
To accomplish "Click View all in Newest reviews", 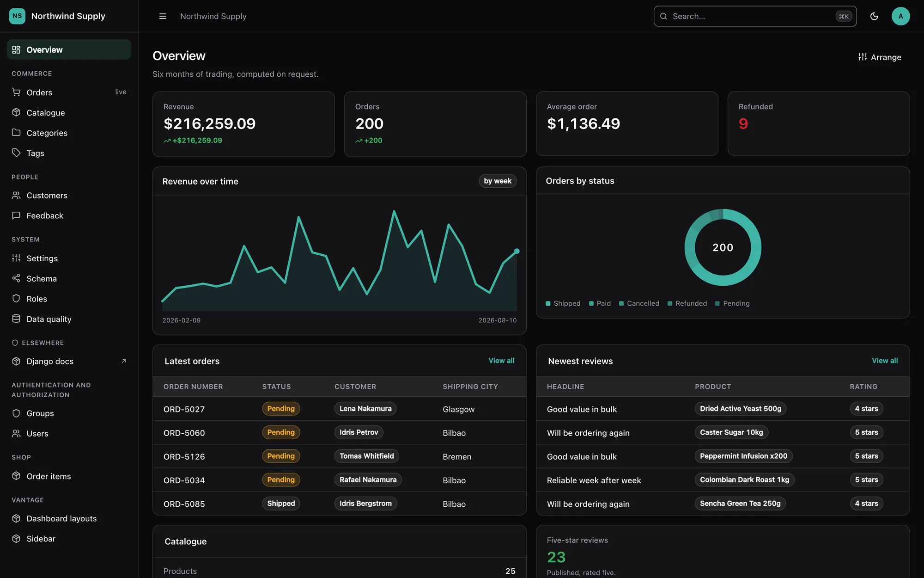I will point(885,361).
